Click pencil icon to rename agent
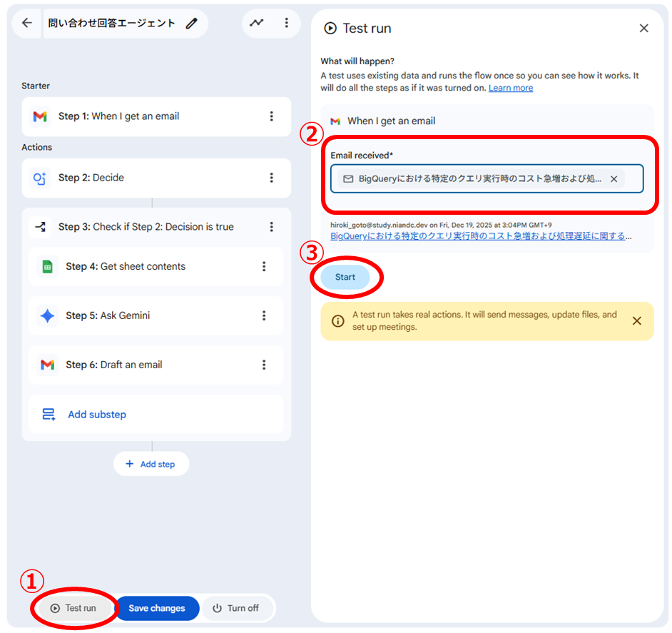 tap(191, 24)
